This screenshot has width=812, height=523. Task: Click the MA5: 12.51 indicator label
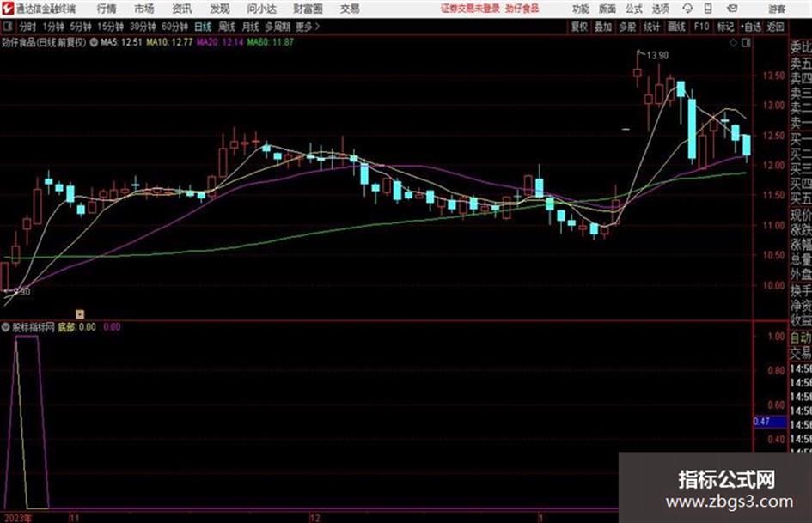click(121, 42)
